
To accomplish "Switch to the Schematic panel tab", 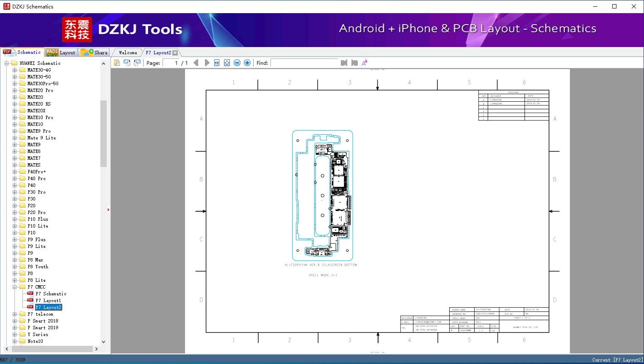I will tap(22, 52).
